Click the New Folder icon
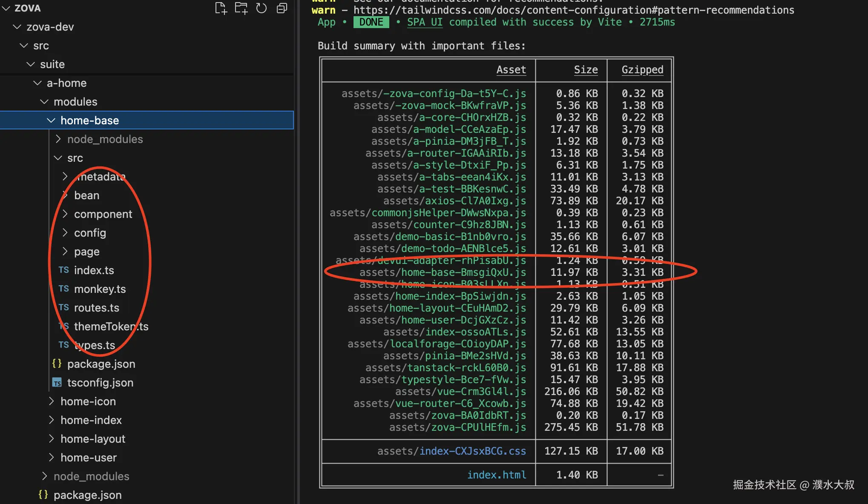Screen dimensions: 868x504 241,8
